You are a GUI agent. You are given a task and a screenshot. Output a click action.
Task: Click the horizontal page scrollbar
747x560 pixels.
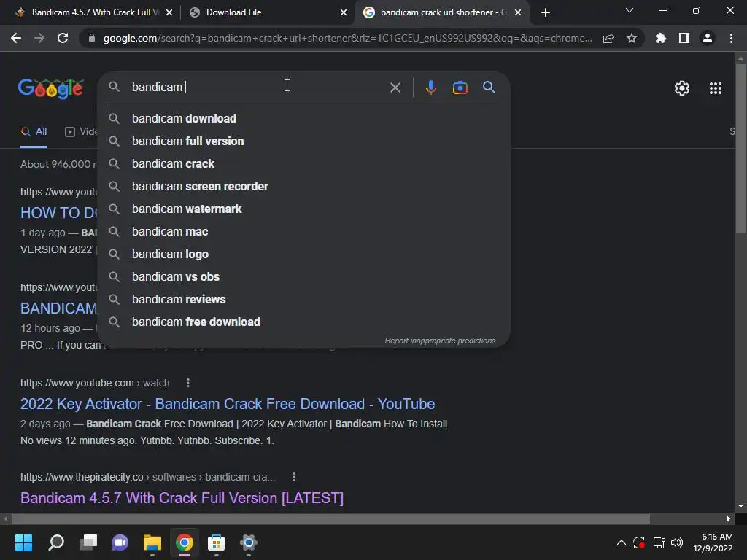(330, 518)
